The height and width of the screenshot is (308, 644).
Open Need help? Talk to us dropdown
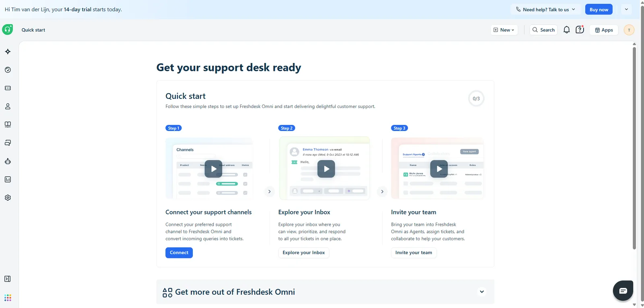tap(545, 9)
